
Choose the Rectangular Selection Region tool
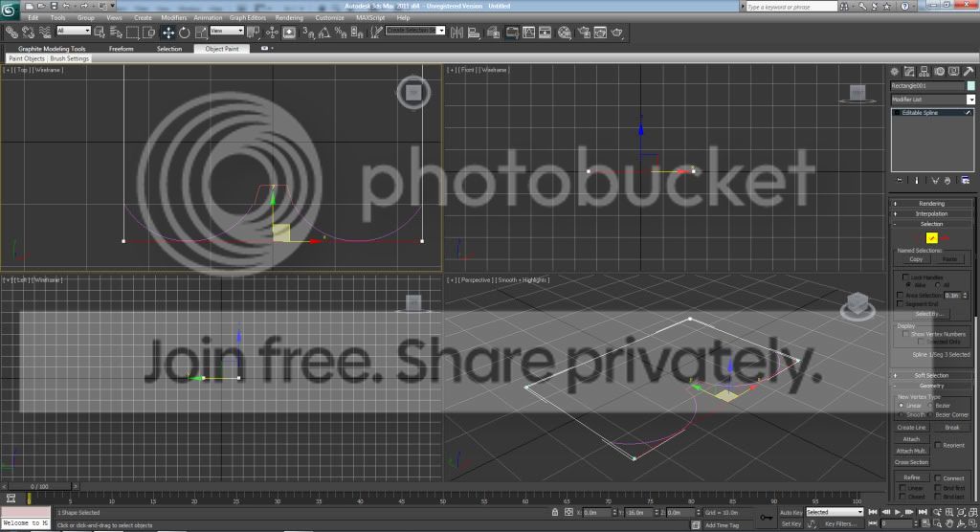coord(132,33)
